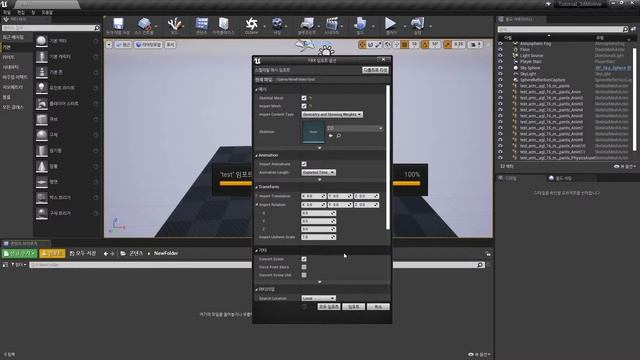
Task: Open the viewport options dropdown arrow
Action: [109, 44]
